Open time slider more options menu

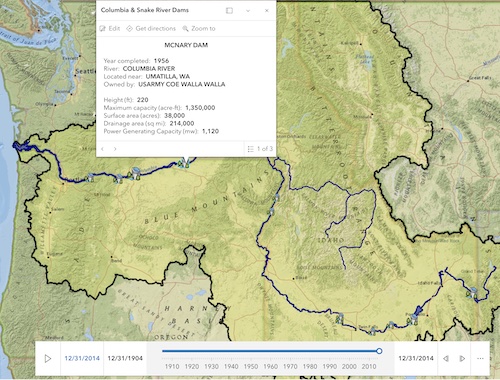[x=480, y=359]
